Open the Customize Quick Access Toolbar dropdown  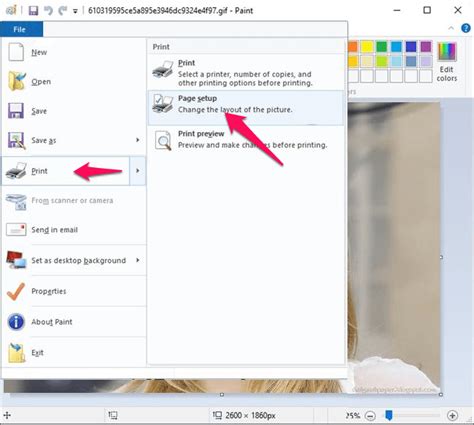(x=75, y=11)
